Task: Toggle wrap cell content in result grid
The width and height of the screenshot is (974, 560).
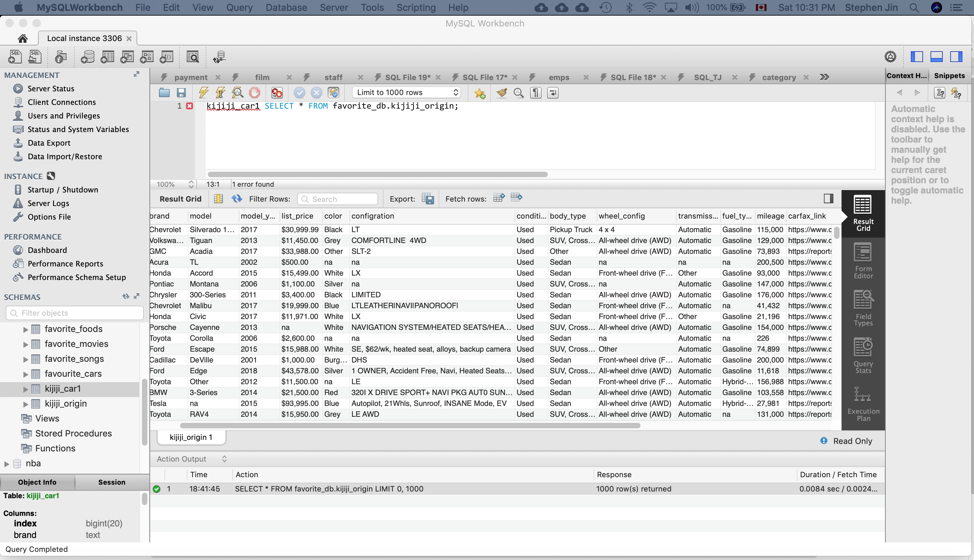Action: point(218,199)
